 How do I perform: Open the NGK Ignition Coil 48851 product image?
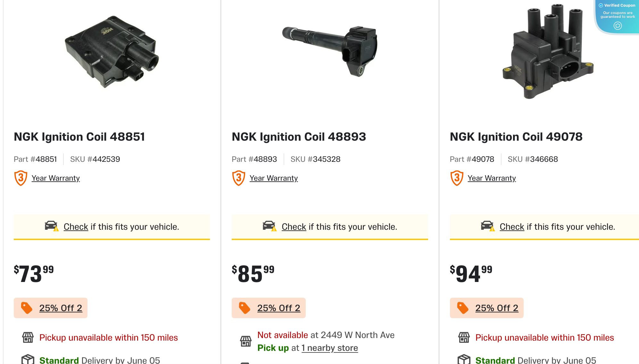click(112, 52)
